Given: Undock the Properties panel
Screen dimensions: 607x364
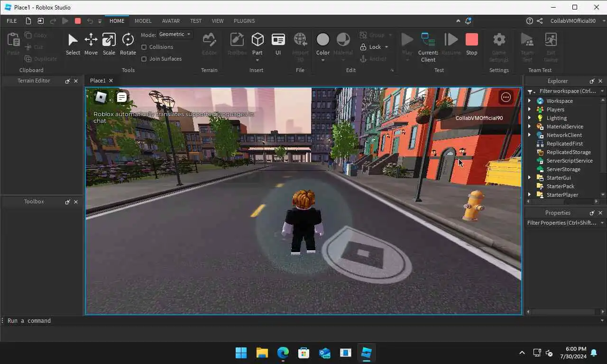Looking at the screenshot, I should pos(592,213).
